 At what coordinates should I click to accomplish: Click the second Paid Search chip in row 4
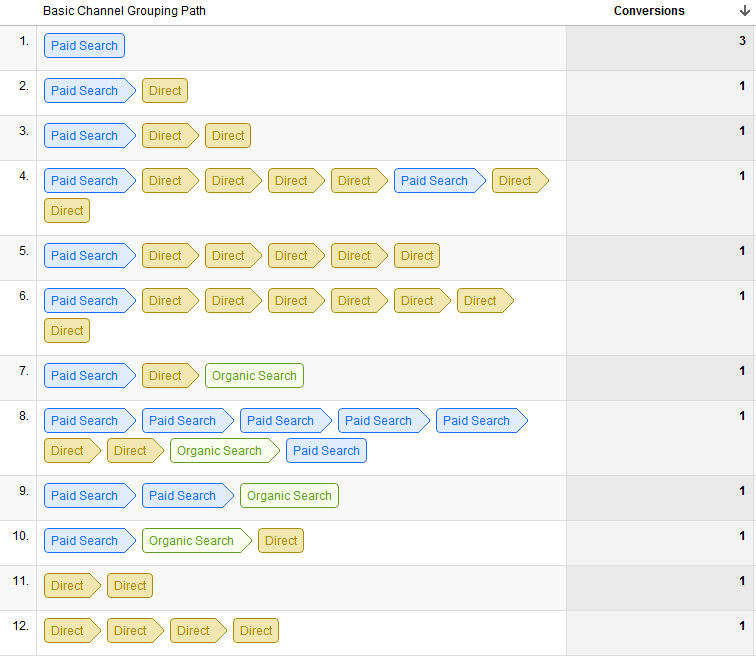pyautogui.click(x=440, y=181)
